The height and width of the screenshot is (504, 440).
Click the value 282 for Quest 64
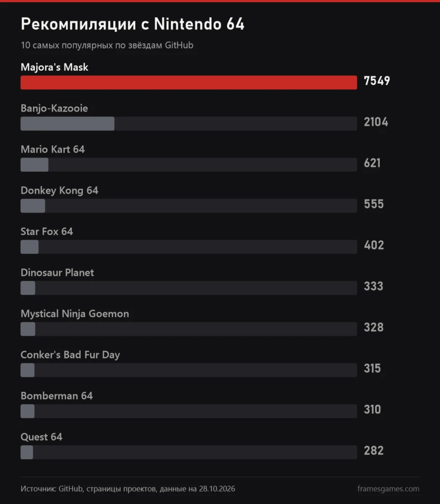click(374, 451)
